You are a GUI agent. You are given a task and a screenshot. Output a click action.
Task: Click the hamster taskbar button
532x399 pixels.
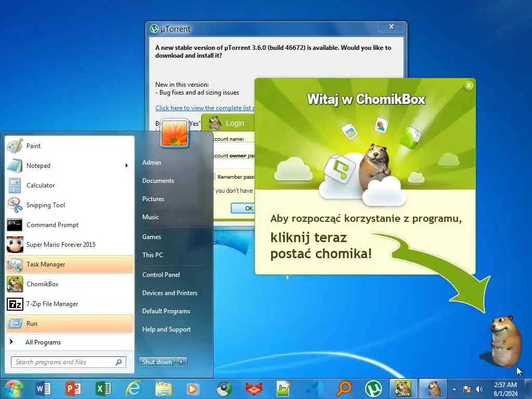coord(433,389)
